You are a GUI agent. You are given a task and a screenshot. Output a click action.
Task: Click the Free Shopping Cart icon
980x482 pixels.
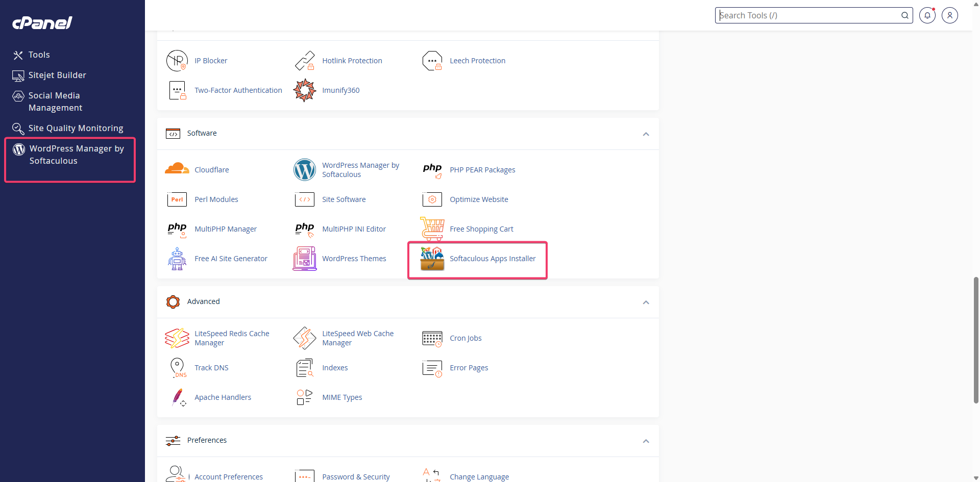tap(432, 229)
